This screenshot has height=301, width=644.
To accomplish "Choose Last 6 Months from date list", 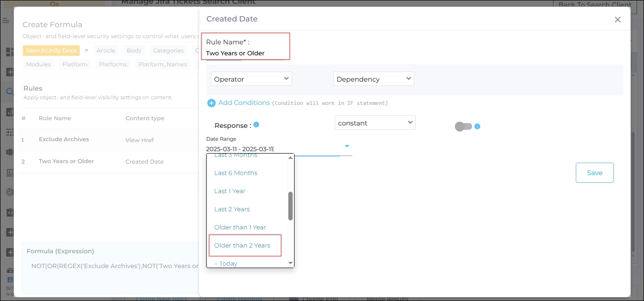I will click(x=236, y=173).
